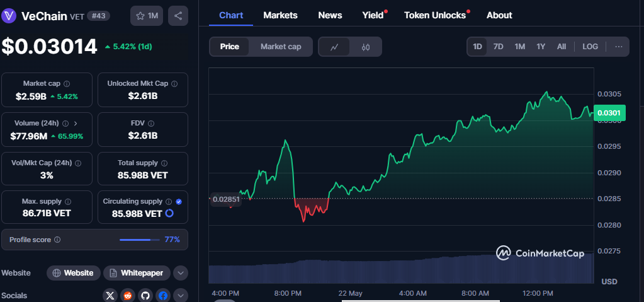Open the News tab
This screenshot has height=302, width=644.
(x=330, y=16)
